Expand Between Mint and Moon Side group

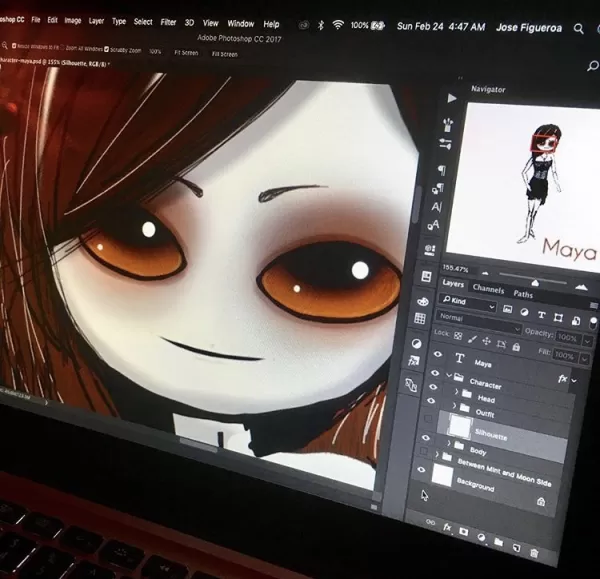pos(437,454)
